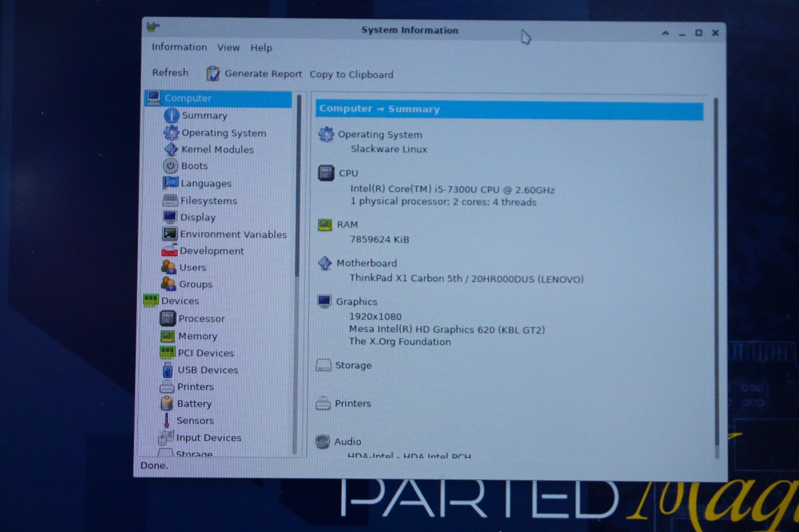The height and width of the screenshot is (532, 799).
Task: Click the RAM heading in summary pane
Action: tap(347, 225)
